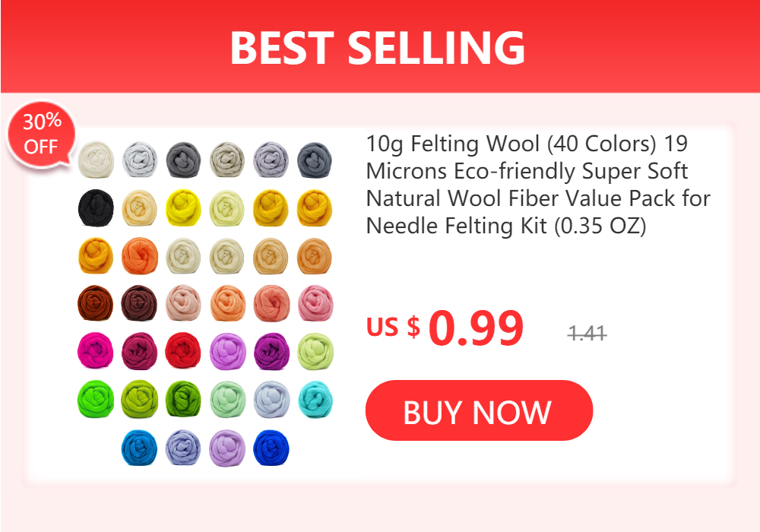Select the black wool ball swatch
The image size is (760, 532).
[96, 207]
